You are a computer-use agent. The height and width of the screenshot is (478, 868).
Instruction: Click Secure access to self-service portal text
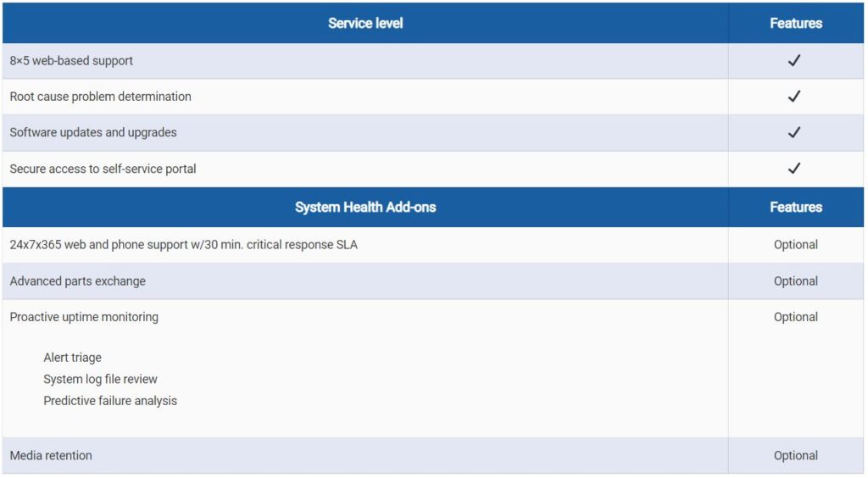point(103,169)
